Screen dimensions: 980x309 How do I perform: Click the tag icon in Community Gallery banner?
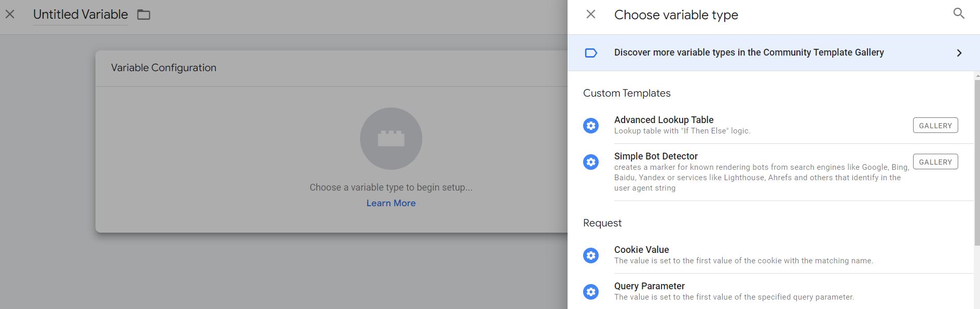coord(591,53)
